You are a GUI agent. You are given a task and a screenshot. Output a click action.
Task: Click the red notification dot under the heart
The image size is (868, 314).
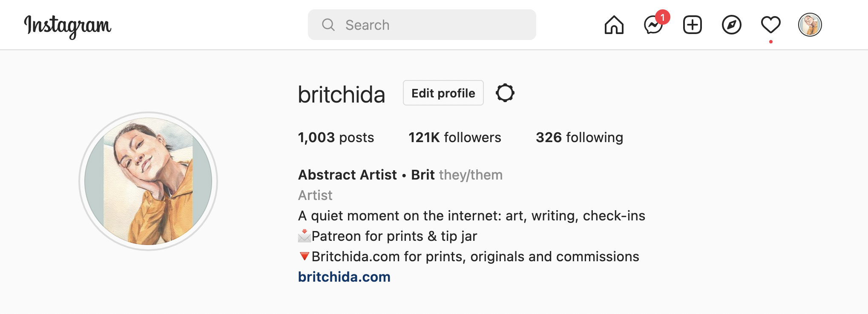(x=771, y=42)
